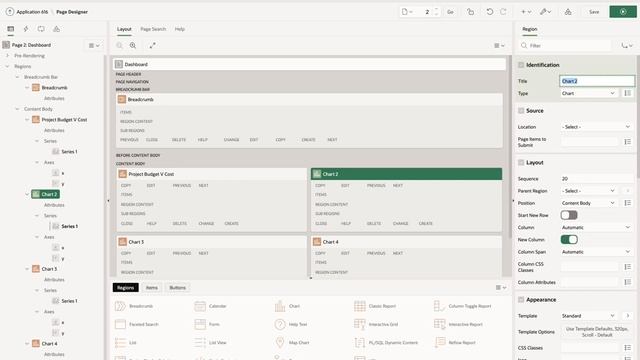Click the property Filter field
640x360 pixels.
click(x=566, y=46)
